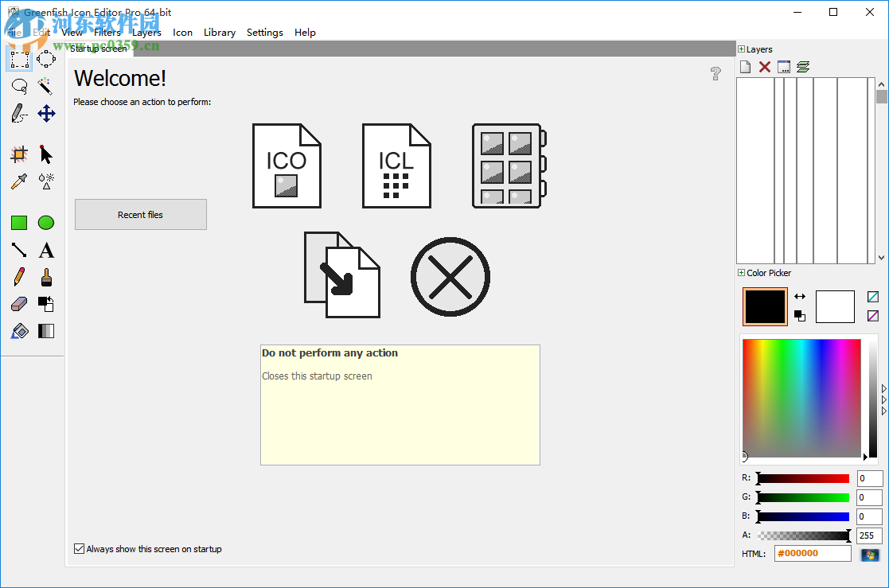Select the green Rectangle shape tool
The image size is (889, 588).
[19, 223]
